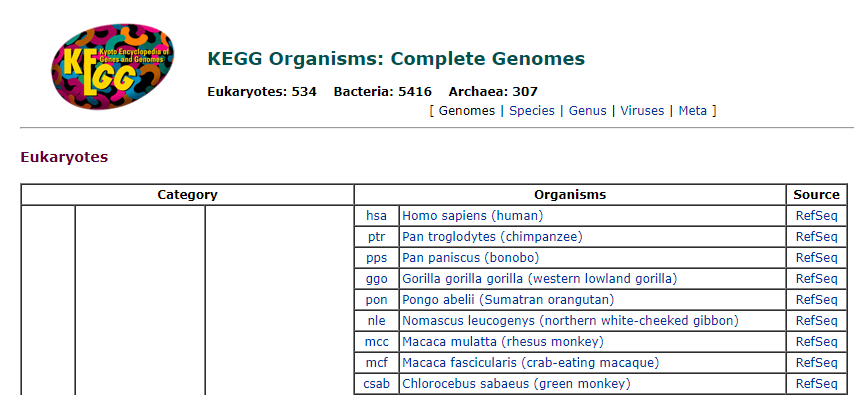Open the ptr organism code
This screenshot has width=854, height=395.
376,237
